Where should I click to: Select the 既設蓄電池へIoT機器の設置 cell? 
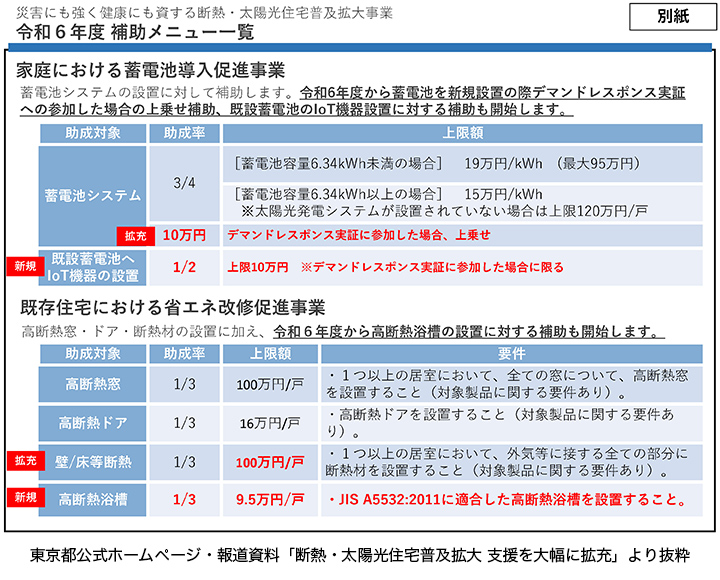(92, 267)
